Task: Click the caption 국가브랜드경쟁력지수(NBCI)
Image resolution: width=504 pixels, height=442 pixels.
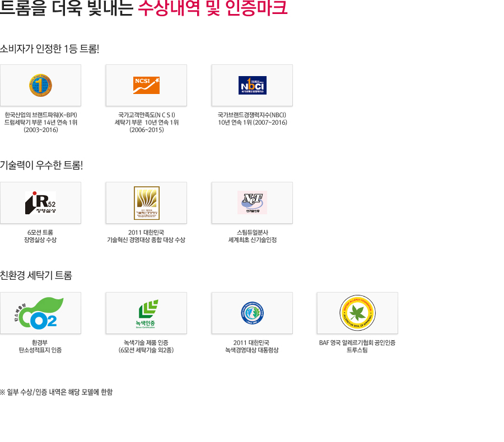Action: point(252,115)
